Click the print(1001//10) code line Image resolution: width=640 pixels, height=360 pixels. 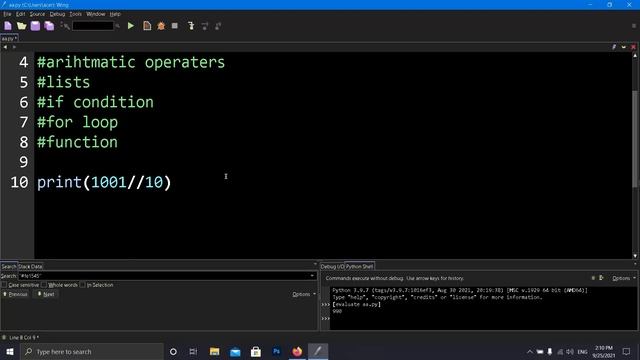coord(104,182)
